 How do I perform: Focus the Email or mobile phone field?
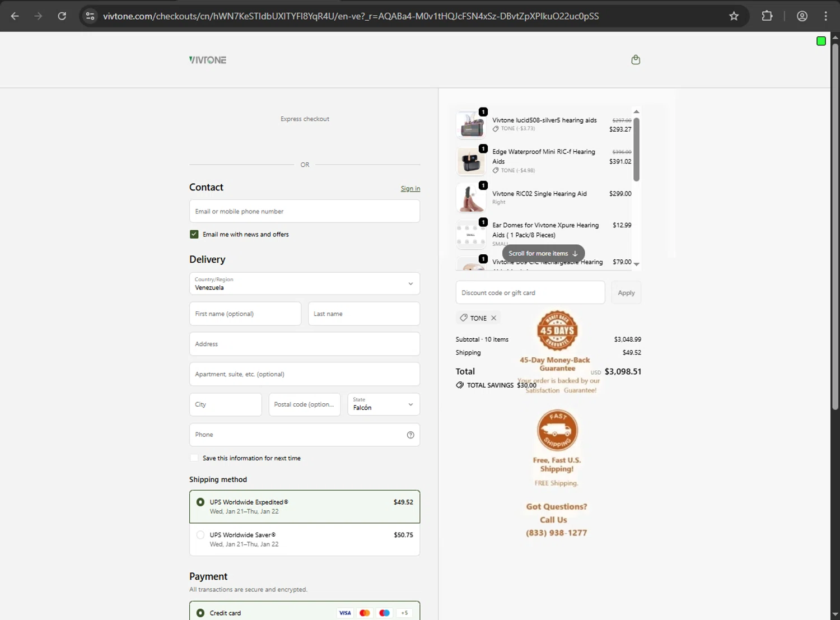pos(305,212)
